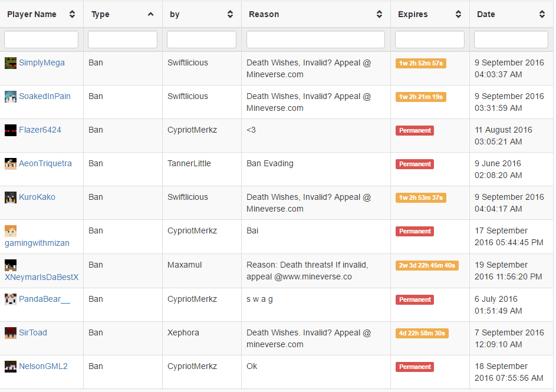The image size is (556, 392).
Task: Click the Player Name filter field
Action: 41,39
